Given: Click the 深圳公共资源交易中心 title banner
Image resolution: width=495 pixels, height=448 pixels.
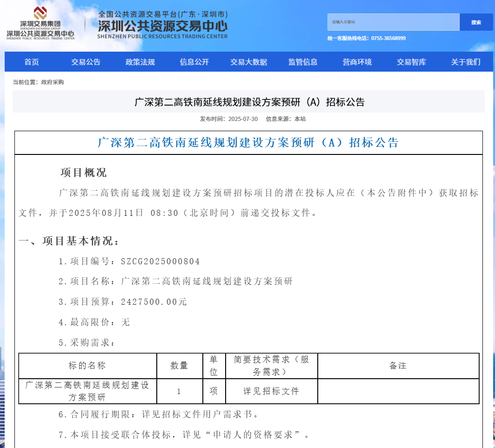Looking at the screenshot, I should pyautogui.click(x=162, y=25).
